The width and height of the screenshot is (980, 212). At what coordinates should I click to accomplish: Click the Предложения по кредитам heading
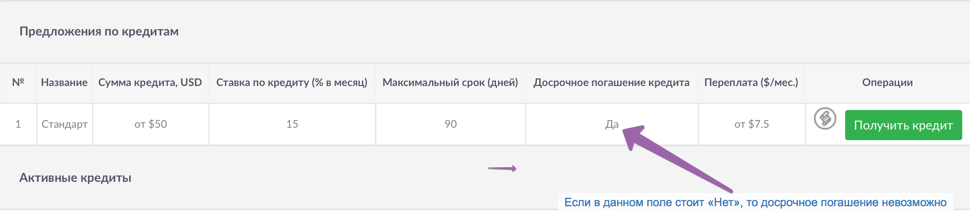[x=99, y=31]
